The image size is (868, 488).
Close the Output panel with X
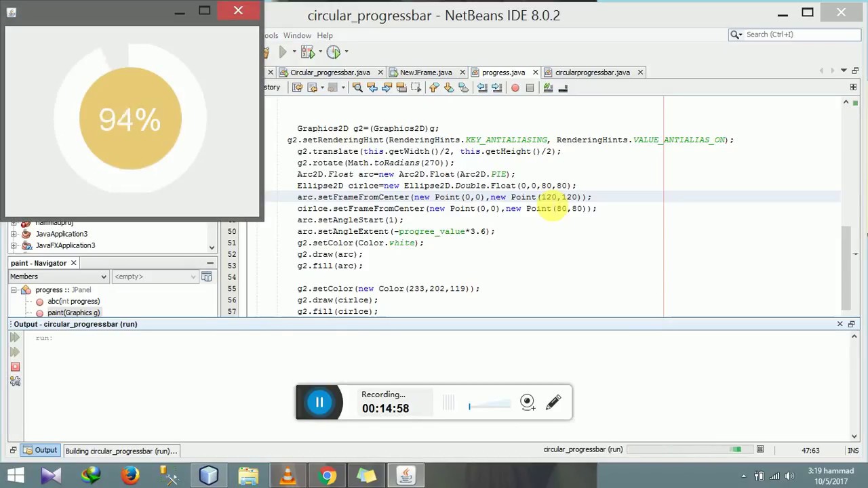coord(840,324)
